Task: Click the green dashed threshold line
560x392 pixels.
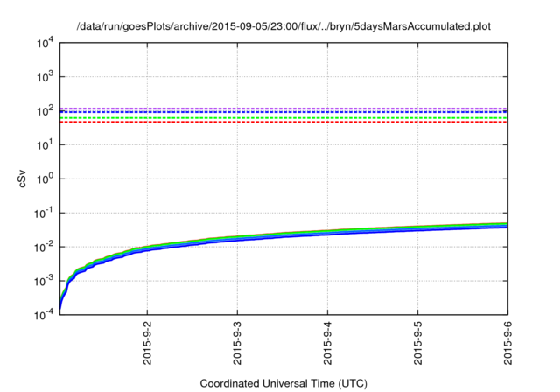Action: pos(283,118)
